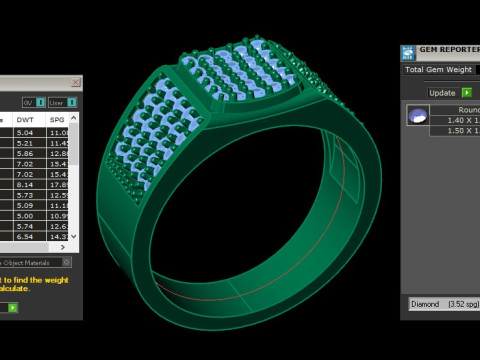Select the 5.73 DWT cell
The image size is (480, 360).
[x=30, y=195]
